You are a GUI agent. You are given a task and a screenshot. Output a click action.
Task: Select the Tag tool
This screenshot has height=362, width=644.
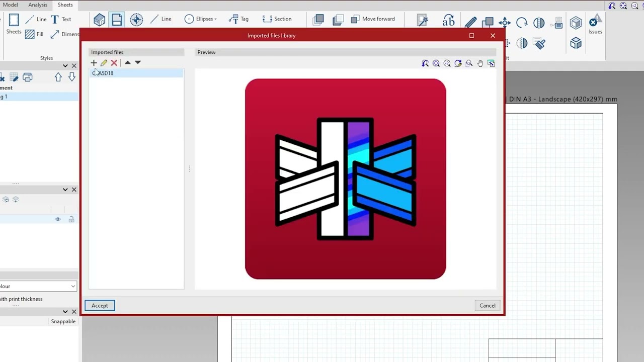(x=238, y=19)
